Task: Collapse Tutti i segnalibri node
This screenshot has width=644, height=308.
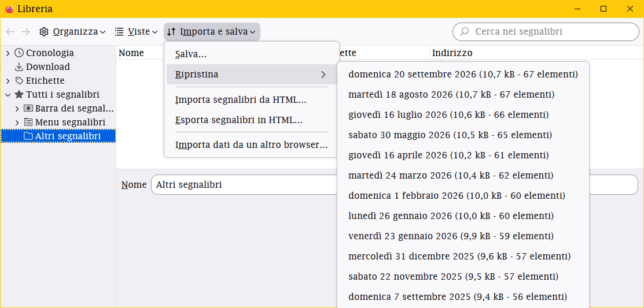Action: [x=8, y=95]
